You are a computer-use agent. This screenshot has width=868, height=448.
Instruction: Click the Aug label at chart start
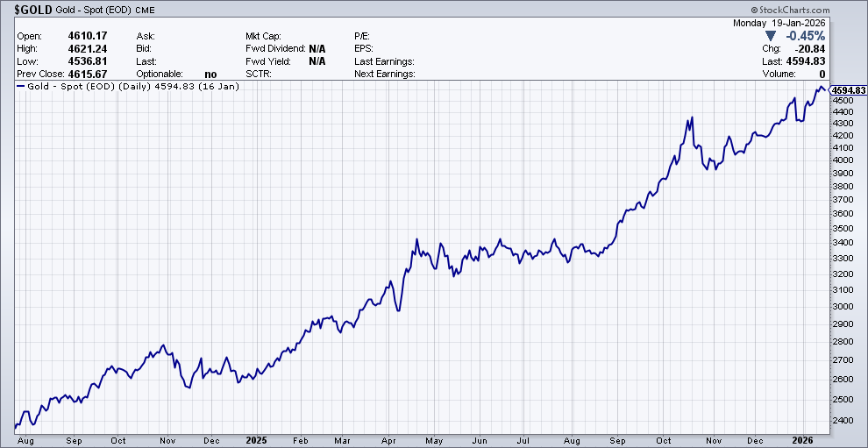(x=25, y=440)
